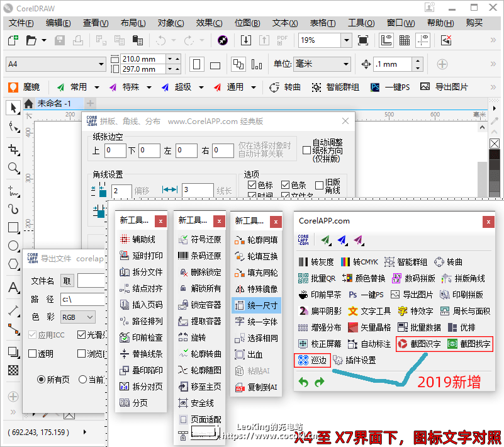Click the 路径 path input field
This screenshot has height=447, width=504.
coord(83,300)
